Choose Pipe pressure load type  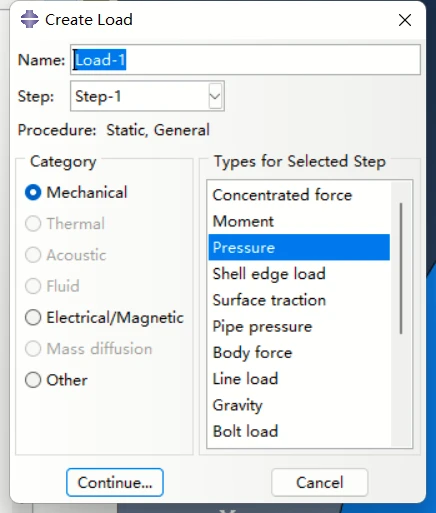point(299,326)
